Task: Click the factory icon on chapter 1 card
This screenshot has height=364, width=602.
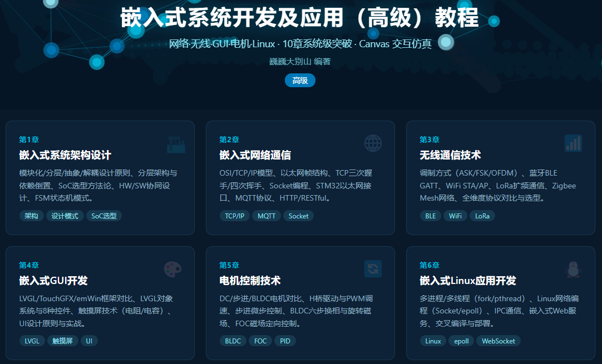Action: [176, 144]
